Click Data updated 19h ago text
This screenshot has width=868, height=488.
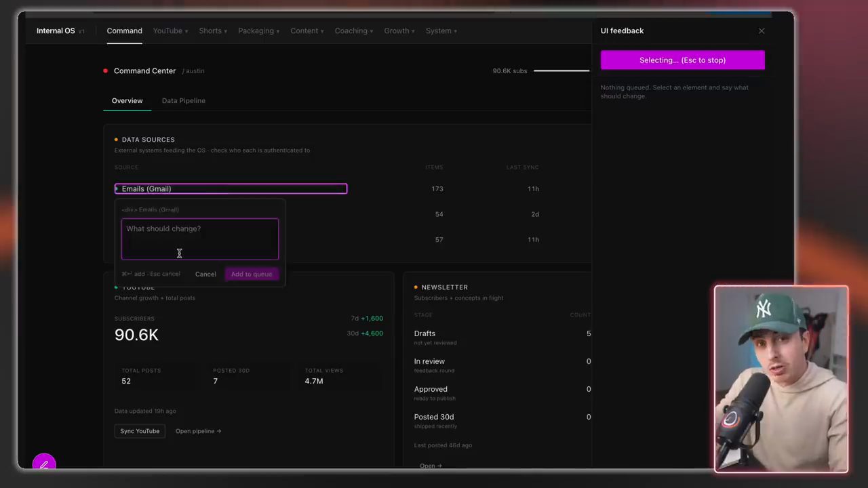point(145,411)
